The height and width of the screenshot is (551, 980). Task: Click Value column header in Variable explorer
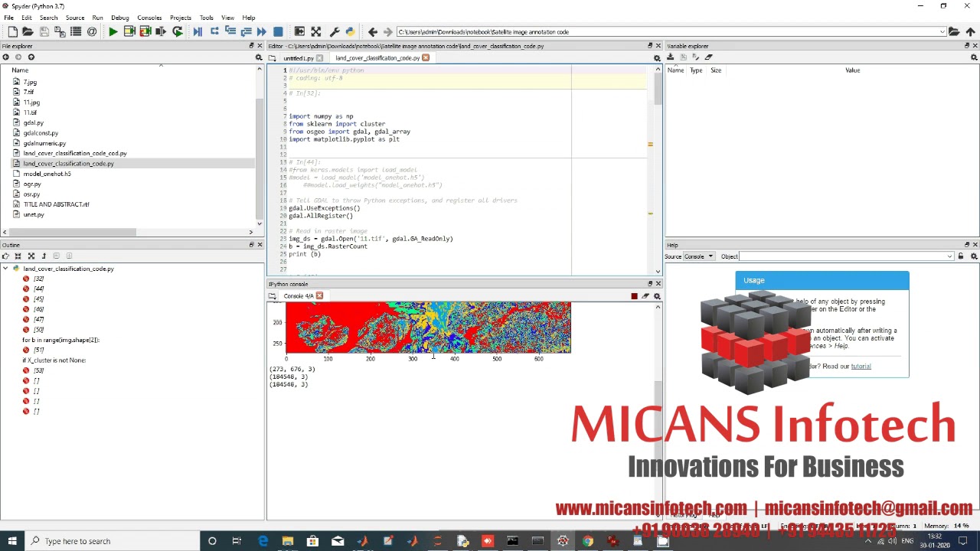click(x=852, y=70)
